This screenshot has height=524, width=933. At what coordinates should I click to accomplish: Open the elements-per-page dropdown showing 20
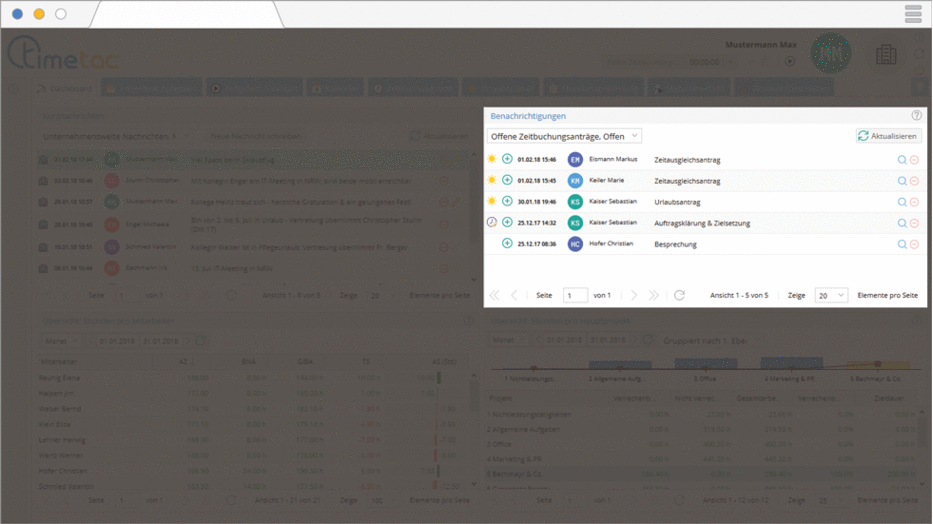pyautogui.click(x=830, y=295)
